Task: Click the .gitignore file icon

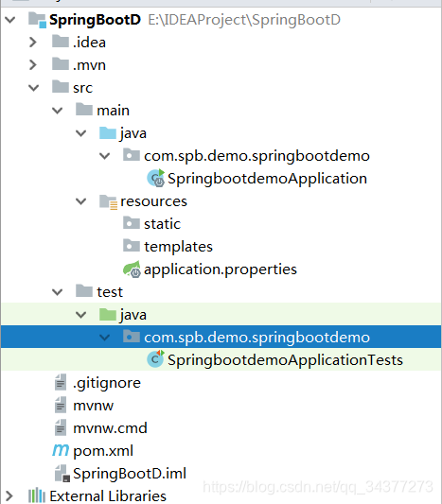Action: [x=61, y=382]
